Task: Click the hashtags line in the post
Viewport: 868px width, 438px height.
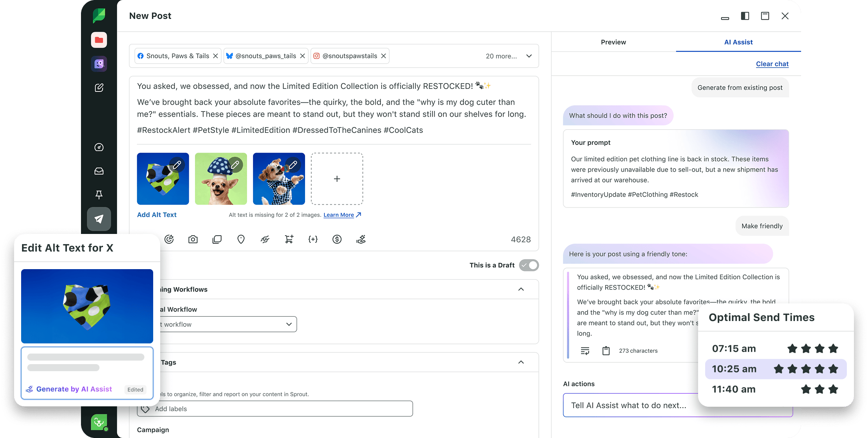Action: pos(280,130)
